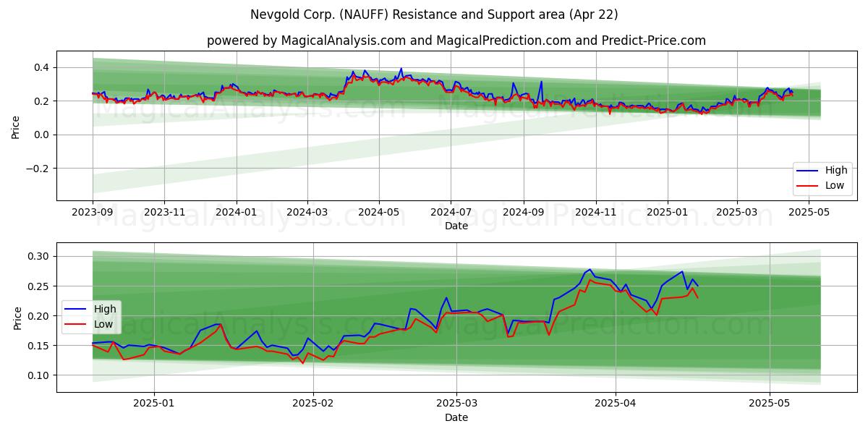The image size is (868, 434).
Task: Click the 'Date' axis title under the top chart
Action: click(x=456, y=226)
